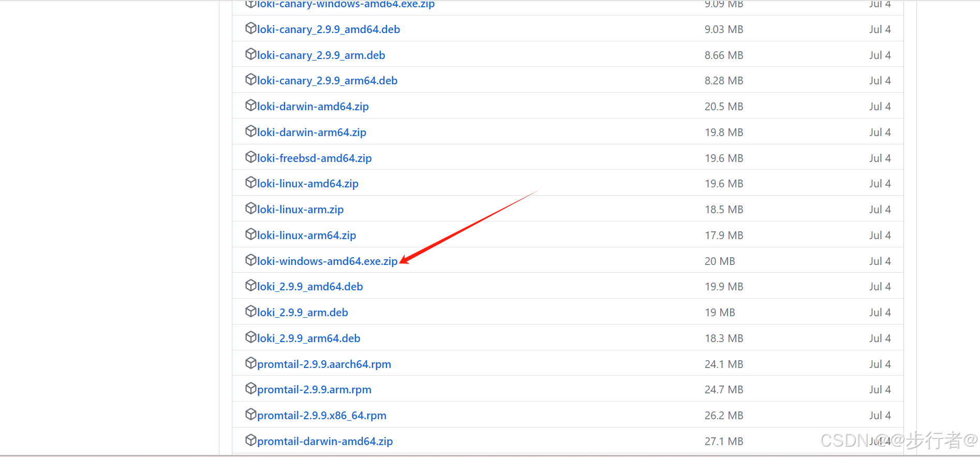Click package icon beside loki-linux-amd64.zip
Screen dimensions: 980x457
pos(251,182)
